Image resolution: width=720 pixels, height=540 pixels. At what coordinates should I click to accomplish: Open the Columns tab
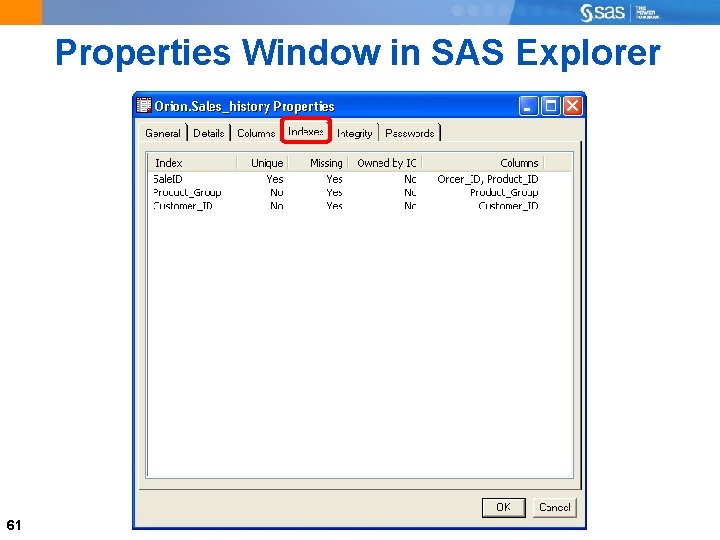tap(256, 133)
